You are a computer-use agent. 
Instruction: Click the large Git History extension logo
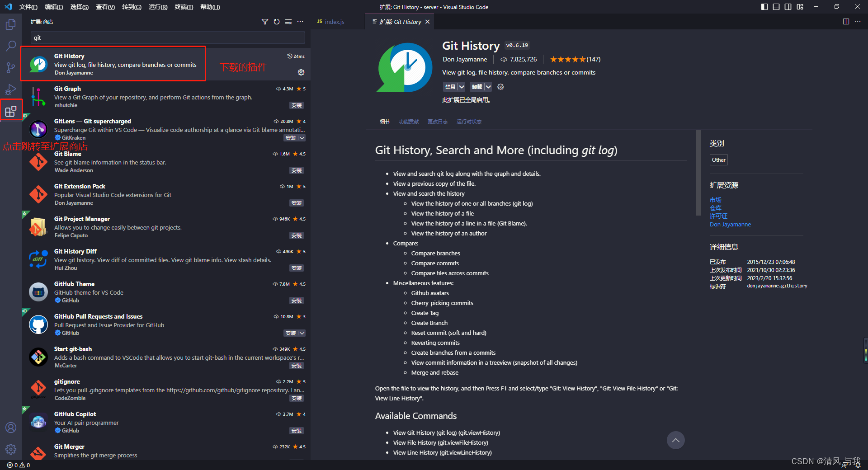pos(404,68)
